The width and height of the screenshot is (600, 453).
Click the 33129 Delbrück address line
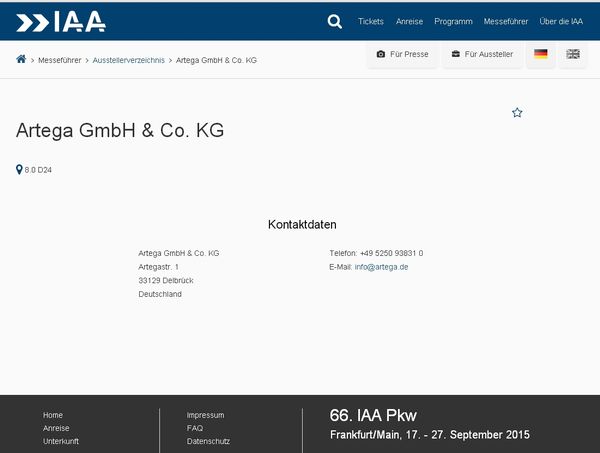[x=166, y=280]
